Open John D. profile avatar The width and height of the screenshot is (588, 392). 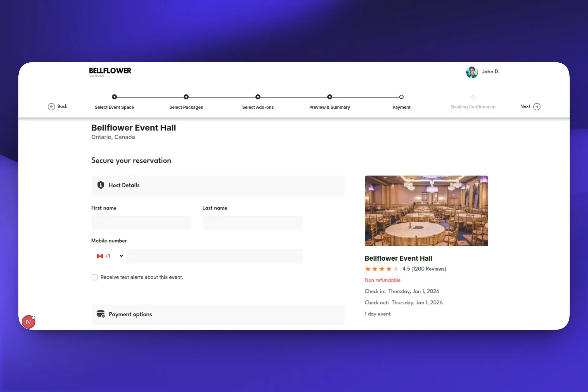472,72
